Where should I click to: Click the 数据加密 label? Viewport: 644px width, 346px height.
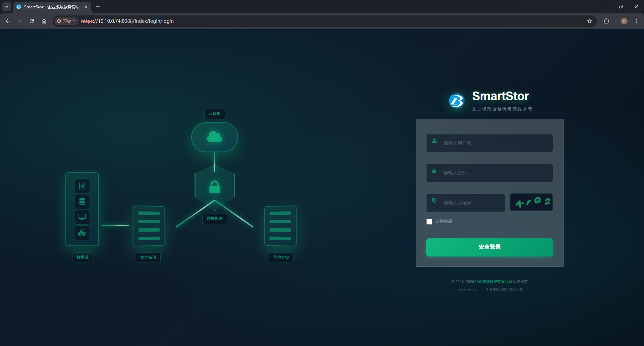pyautogui.click(x=215, y=219)
